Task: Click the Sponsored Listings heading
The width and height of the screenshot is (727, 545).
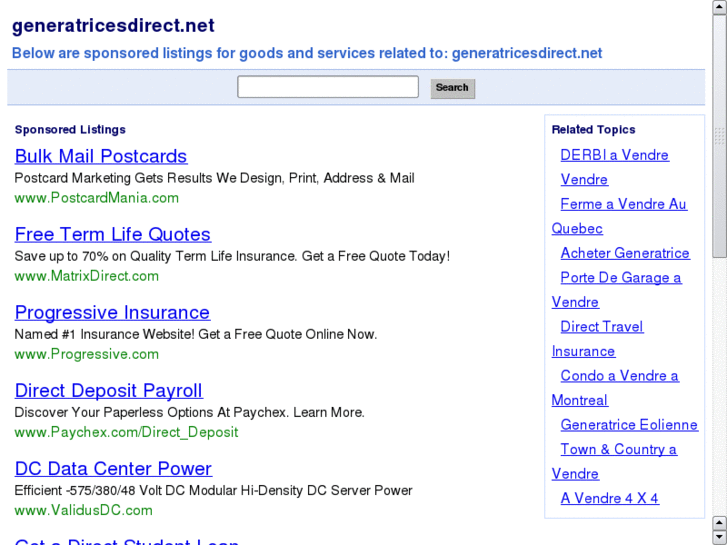Action: (x=70, y=130)
